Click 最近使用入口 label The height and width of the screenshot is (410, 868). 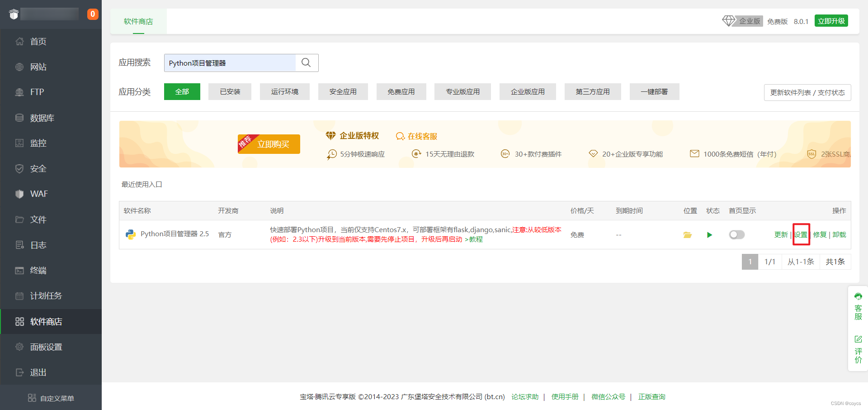[142, 184]
